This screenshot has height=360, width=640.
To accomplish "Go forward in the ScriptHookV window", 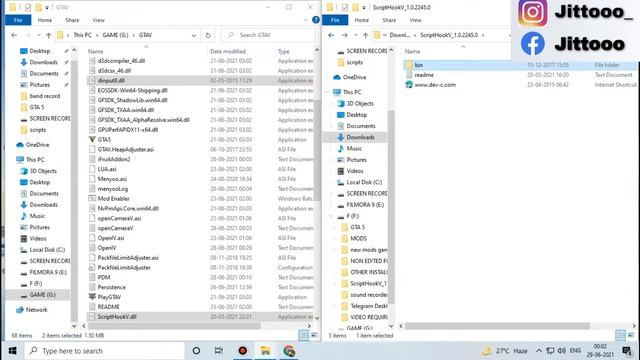I will [345, 35].
